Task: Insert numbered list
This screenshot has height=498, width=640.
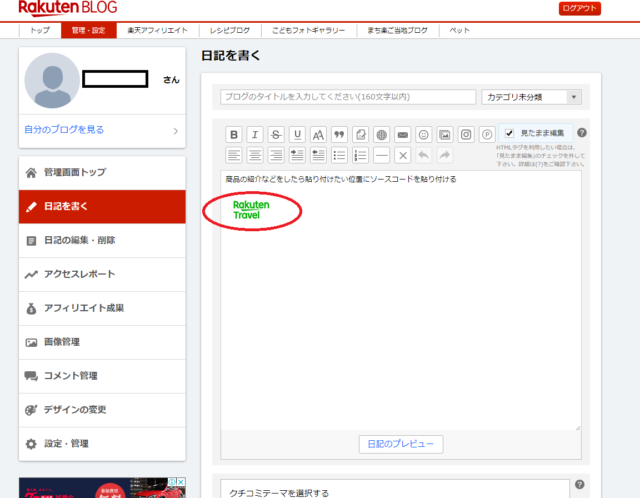Action: [360, 155]
